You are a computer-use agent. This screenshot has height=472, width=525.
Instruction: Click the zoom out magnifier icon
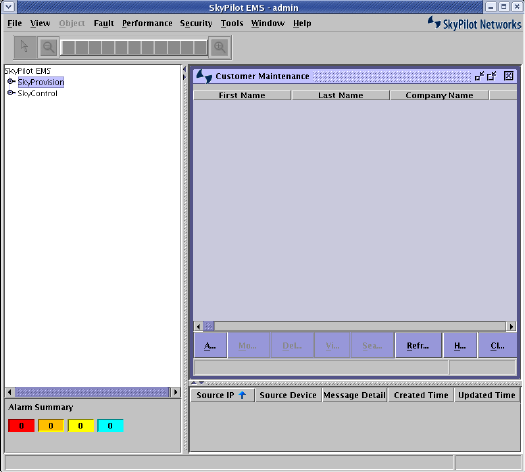coord(49,47)
